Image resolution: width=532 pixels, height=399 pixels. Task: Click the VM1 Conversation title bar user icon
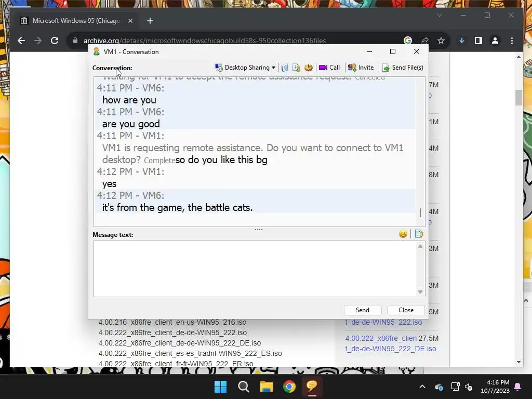(96, 51)
